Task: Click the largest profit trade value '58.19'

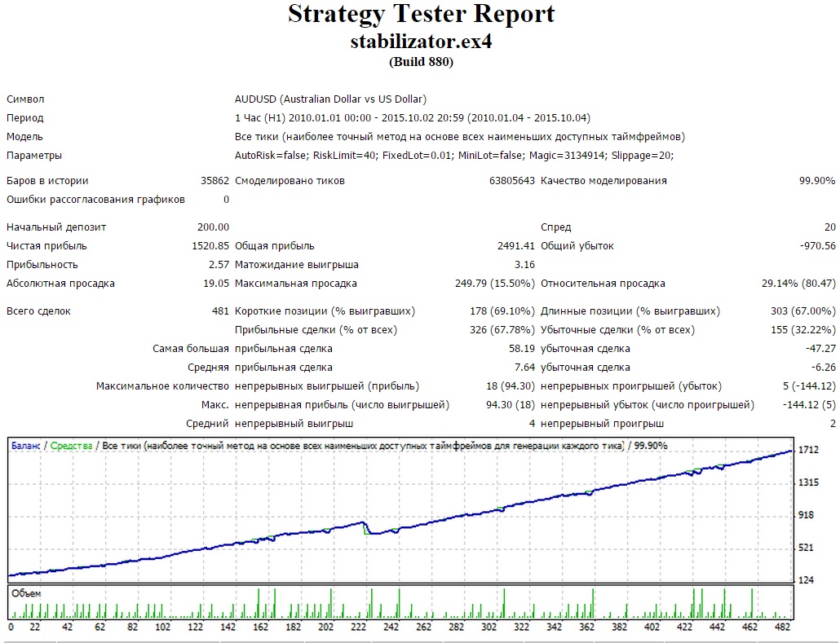Action: [x=522, y=349]
